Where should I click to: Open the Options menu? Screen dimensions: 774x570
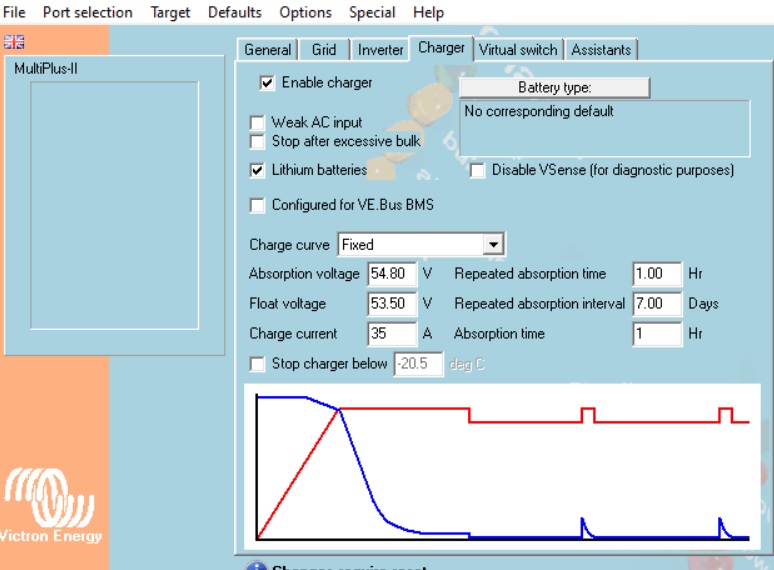click(306, 12)
